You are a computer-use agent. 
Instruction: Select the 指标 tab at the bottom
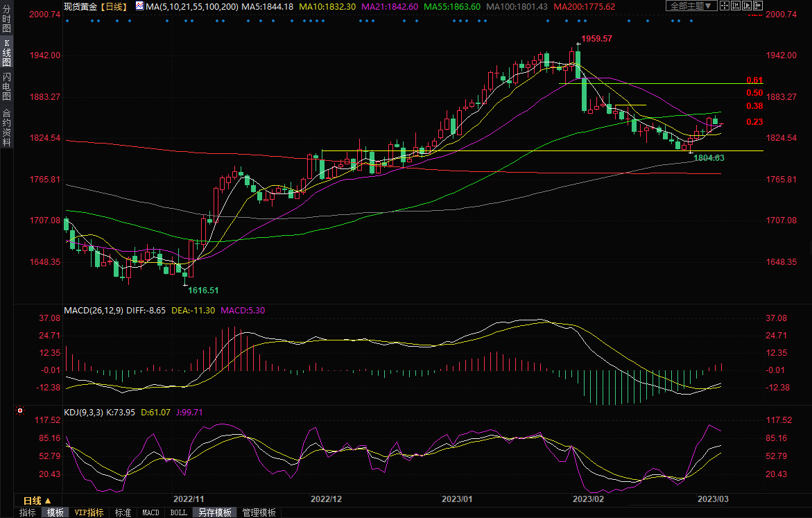[27, 512]
